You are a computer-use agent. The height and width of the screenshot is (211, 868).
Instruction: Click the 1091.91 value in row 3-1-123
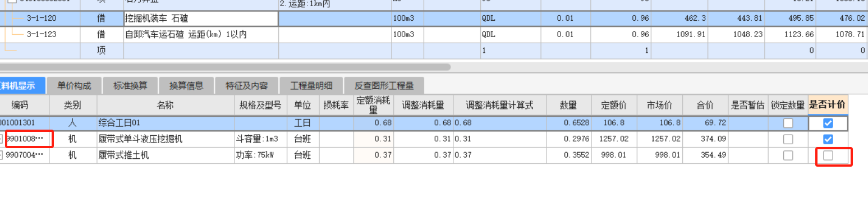point(679,34)
